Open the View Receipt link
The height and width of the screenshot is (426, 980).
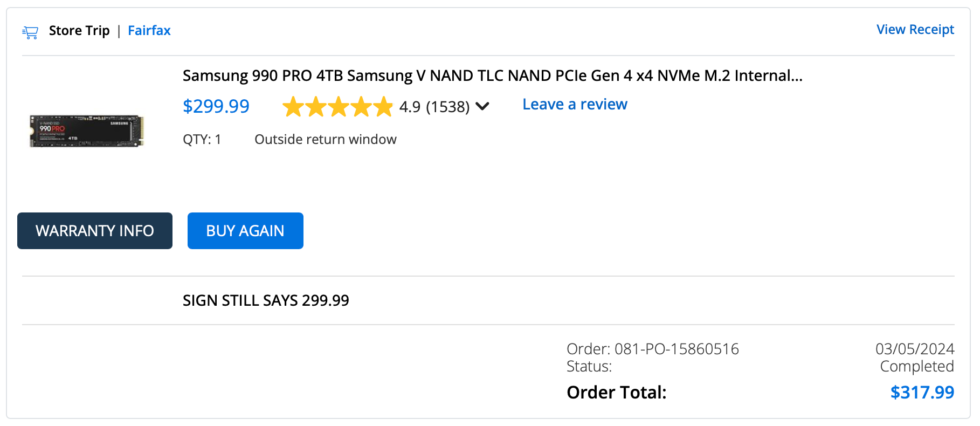915,30
